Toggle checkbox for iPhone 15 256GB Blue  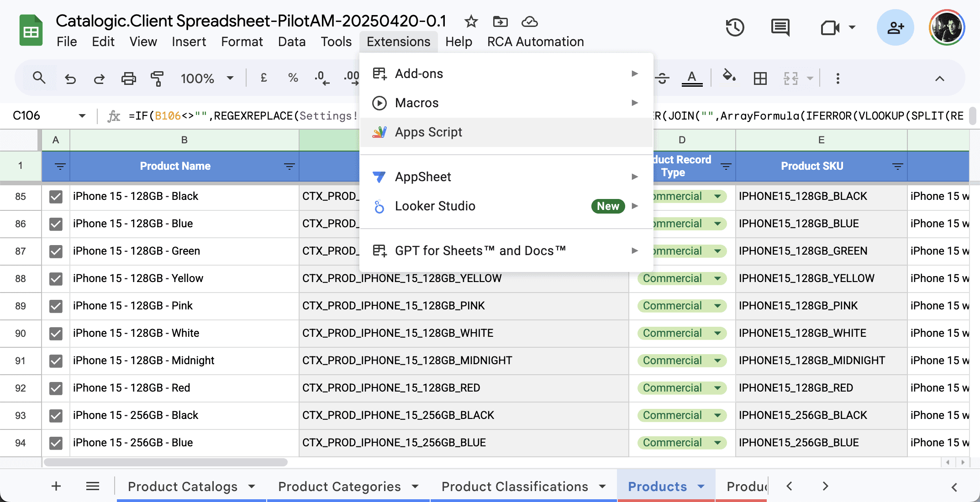56,443
